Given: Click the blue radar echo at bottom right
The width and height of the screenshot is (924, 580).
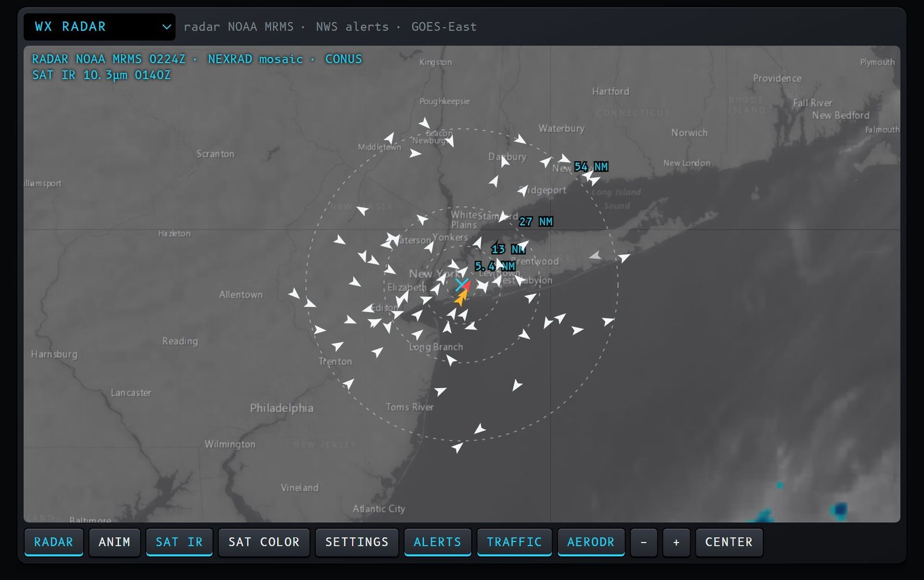Looking at the screenshot, I should [x=840, y=510].
